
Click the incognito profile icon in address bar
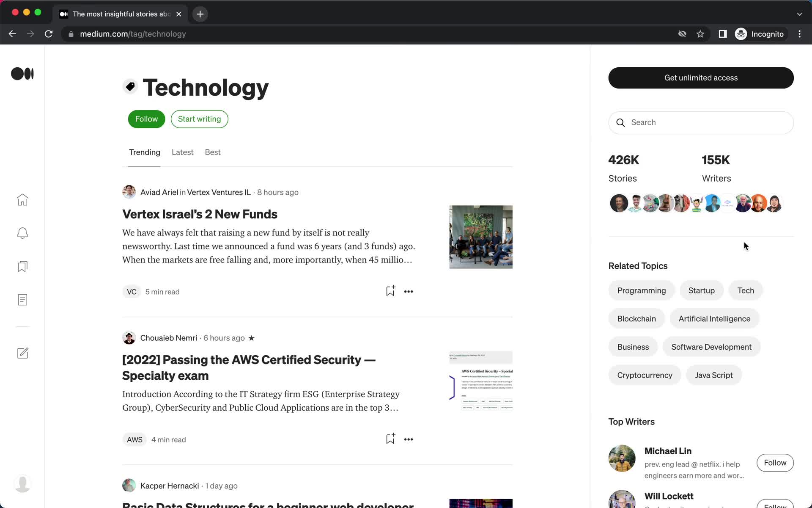[742, 33]
